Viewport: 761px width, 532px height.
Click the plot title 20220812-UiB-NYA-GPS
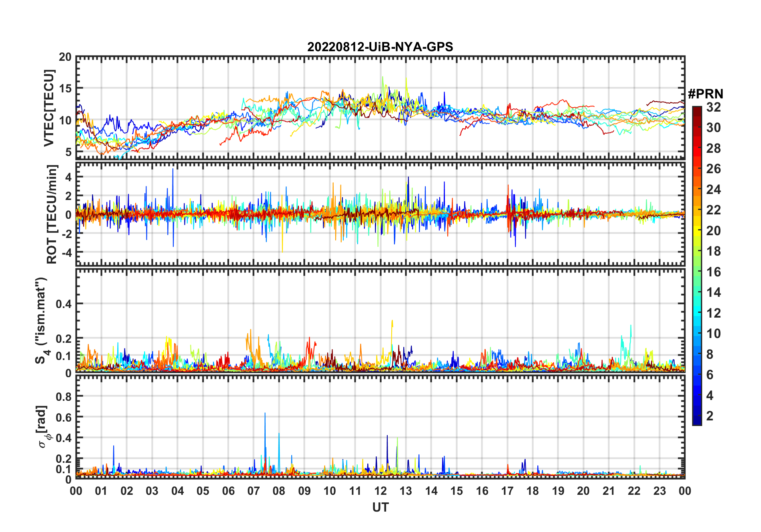click(x=380, y=47)
